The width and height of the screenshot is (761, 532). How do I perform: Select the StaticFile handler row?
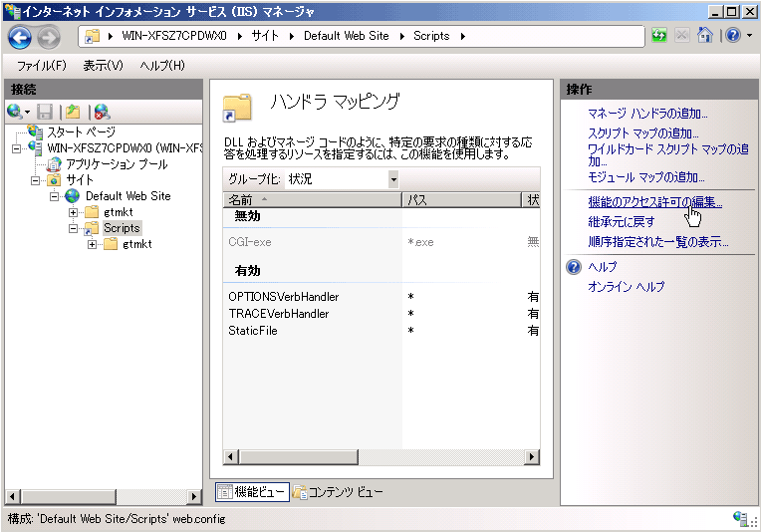[253, 331]
